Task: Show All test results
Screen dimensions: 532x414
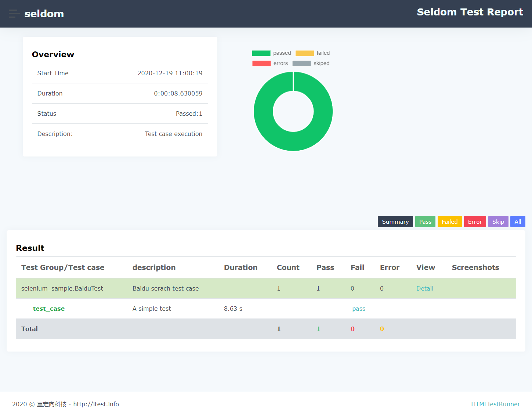Action: pyautogui.click(x=518, y=222)
